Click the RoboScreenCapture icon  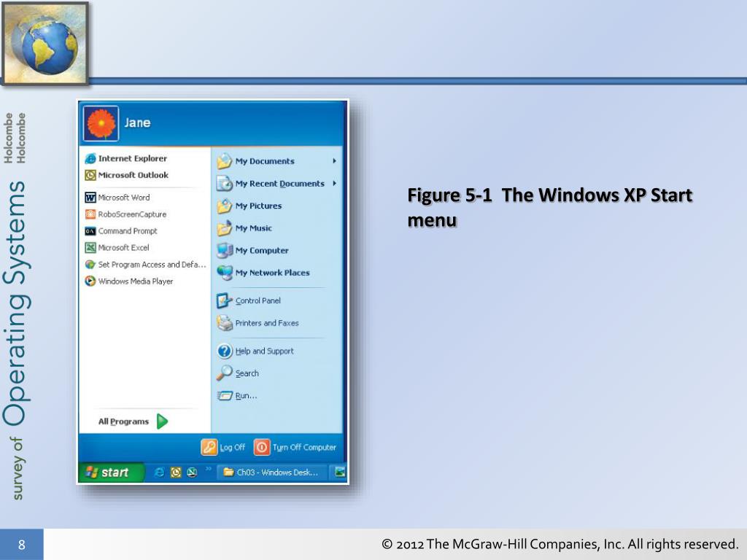(x=90, y=214)
